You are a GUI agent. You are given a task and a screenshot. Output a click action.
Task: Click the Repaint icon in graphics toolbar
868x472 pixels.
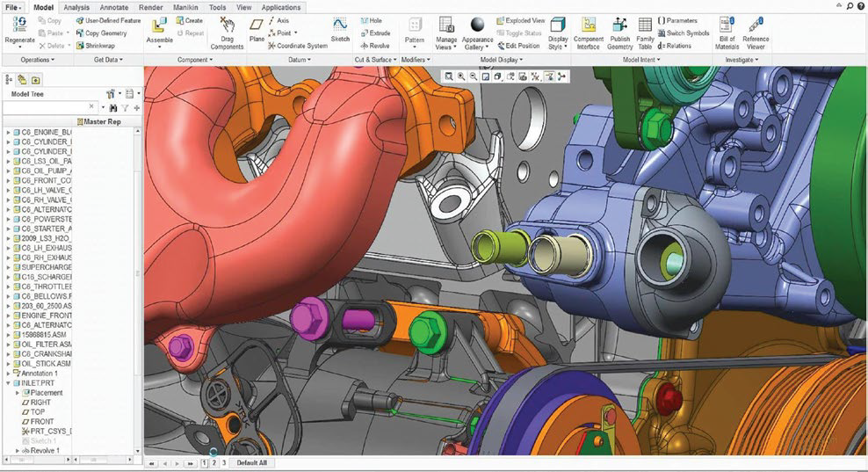tap(486, 77)
